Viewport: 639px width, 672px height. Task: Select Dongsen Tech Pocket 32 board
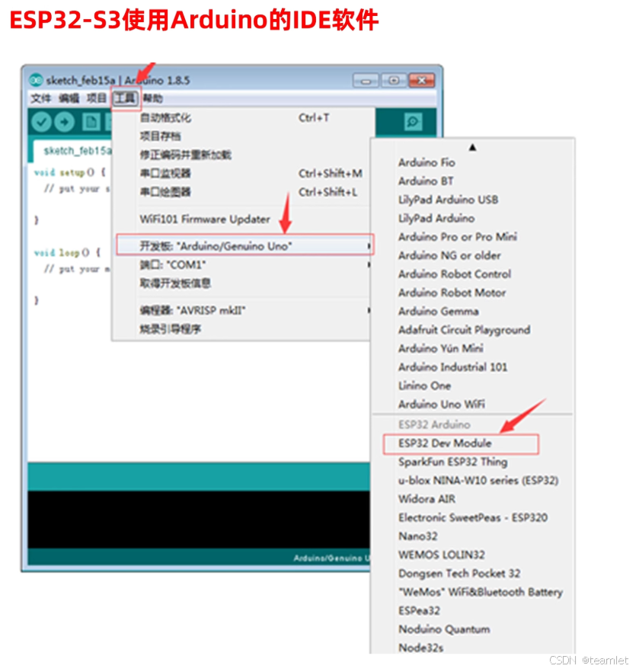point(459,574)
